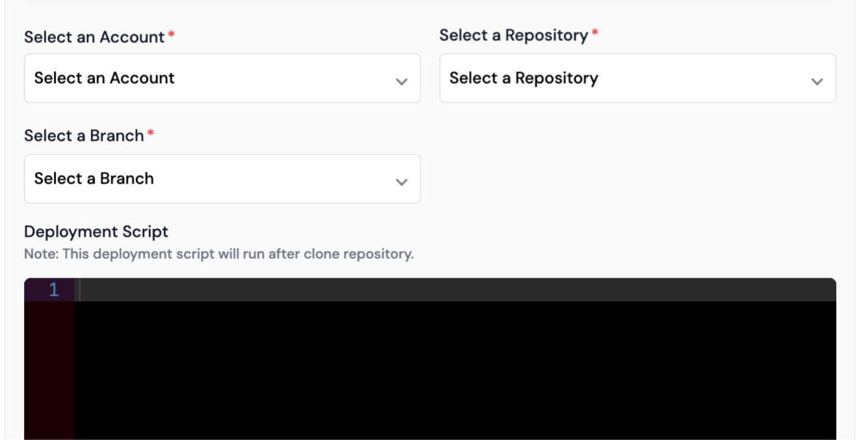The height and width of the screenshot is (440, 868).
Task: Open the Select an Account dropdown
Action: point(222,78)
